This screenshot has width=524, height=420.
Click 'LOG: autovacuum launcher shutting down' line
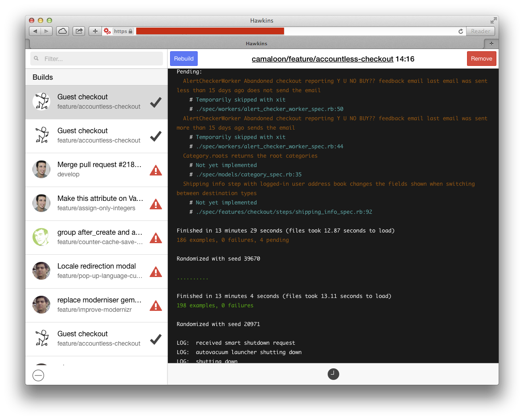(239, 352)
